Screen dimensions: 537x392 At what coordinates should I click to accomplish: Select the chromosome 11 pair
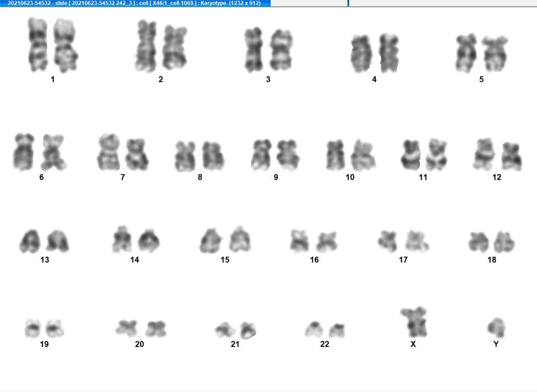(424, 155)
